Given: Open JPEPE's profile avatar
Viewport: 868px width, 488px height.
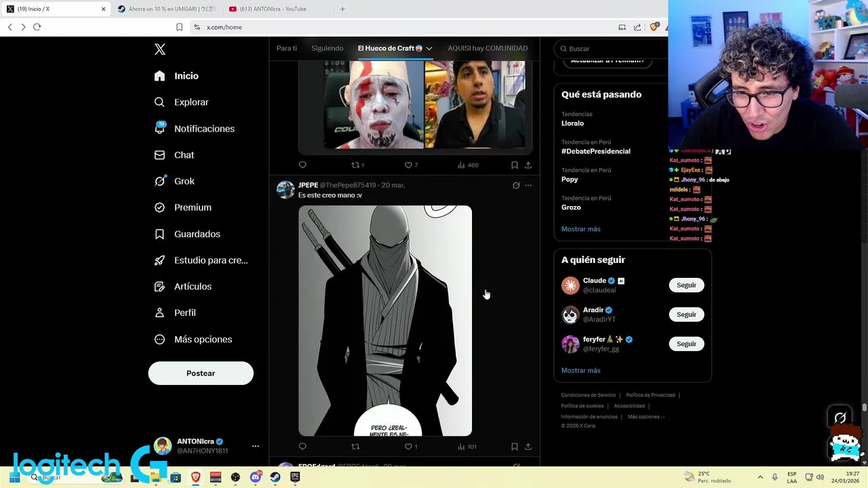Looking at the screenshot, I should [285, 190].
